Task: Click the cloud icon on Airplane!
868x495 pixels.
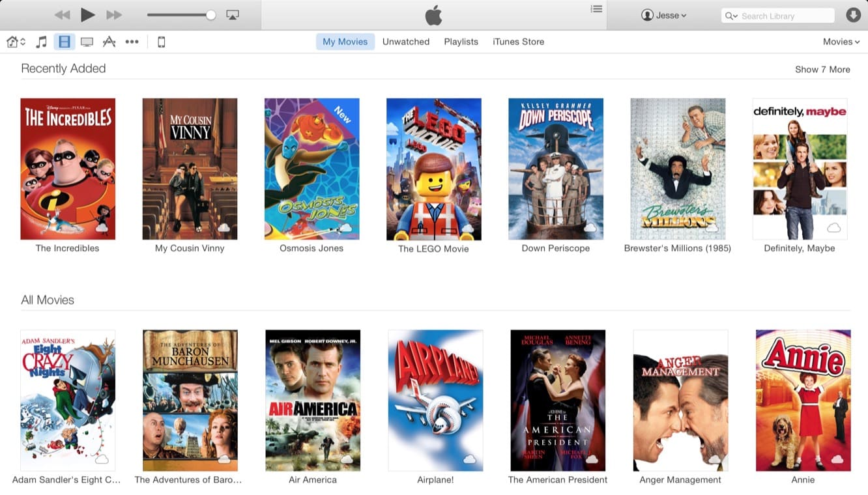Action: (x=470, y=459)
